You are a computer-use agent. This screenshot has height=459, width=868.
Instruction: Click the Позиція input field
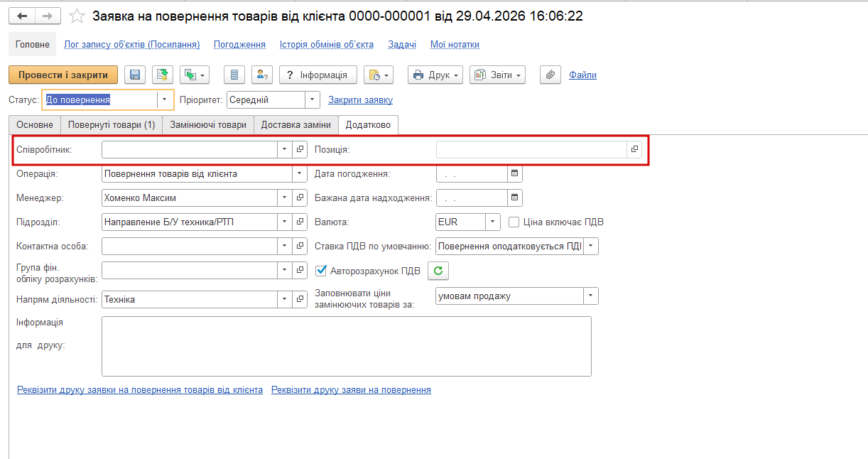pyautogui.click(x=531, y=149)
